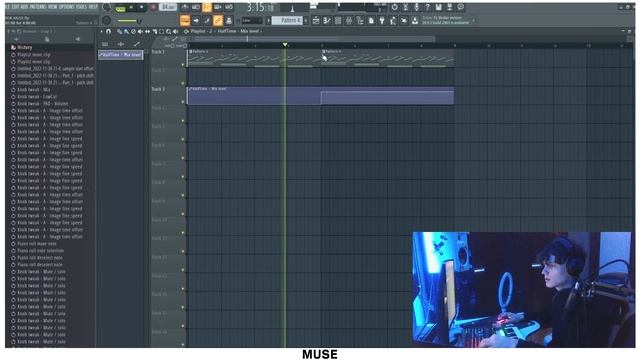
Task: Select 'HalfTime - Mix level' in picker panel
Action: 120,55
